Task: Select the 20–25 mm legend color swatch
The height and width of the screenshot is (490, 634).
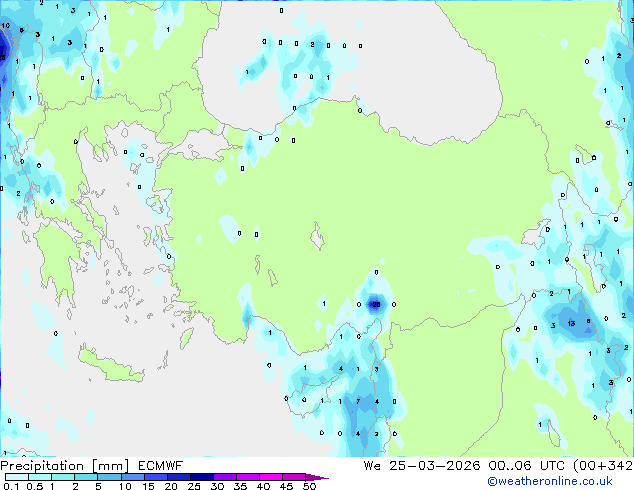Action: pos(178,477)
